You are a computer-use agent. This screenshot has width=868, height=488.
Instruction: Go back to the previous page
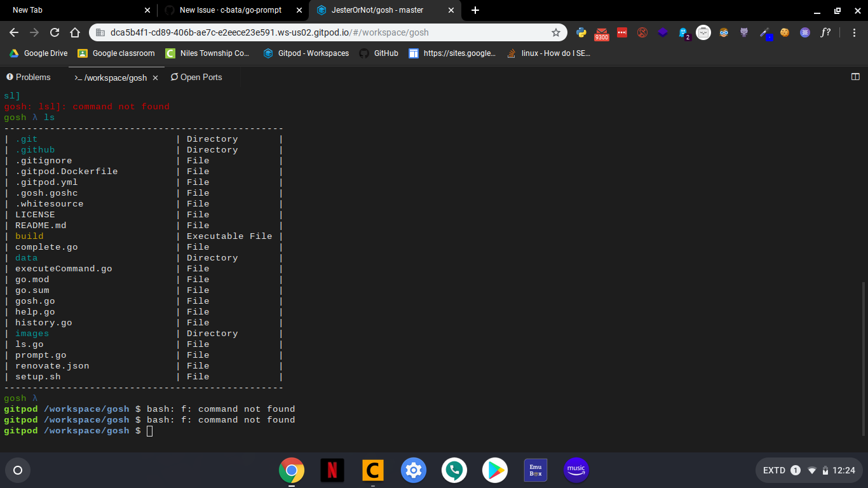point(14,32)
